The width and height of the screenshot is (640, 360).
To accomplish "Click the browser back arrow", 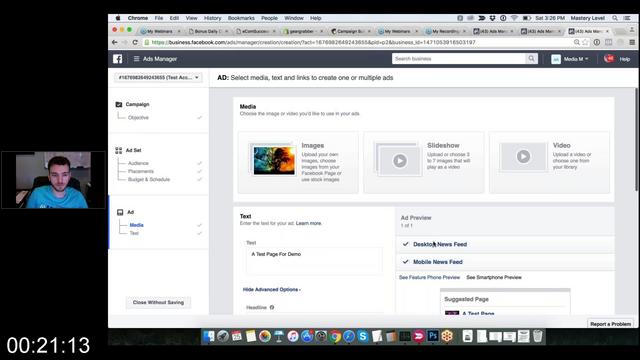I will (x=115, y=42).
